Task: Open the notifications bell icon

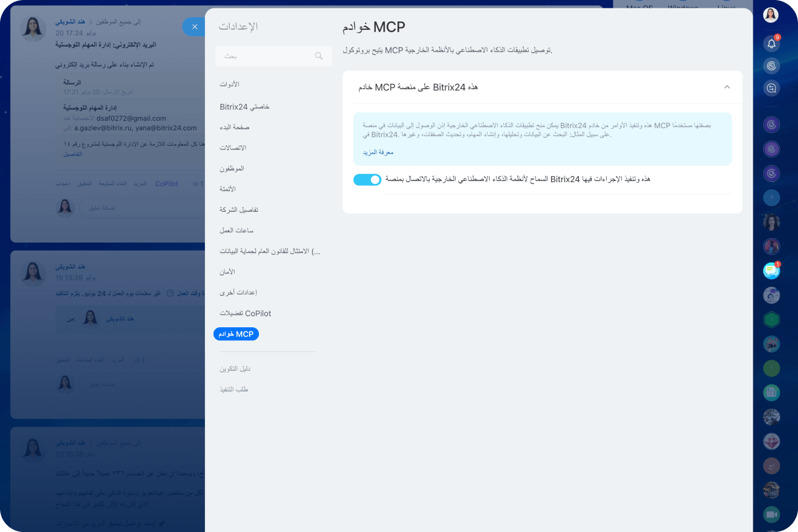Action: coord(771,43)
